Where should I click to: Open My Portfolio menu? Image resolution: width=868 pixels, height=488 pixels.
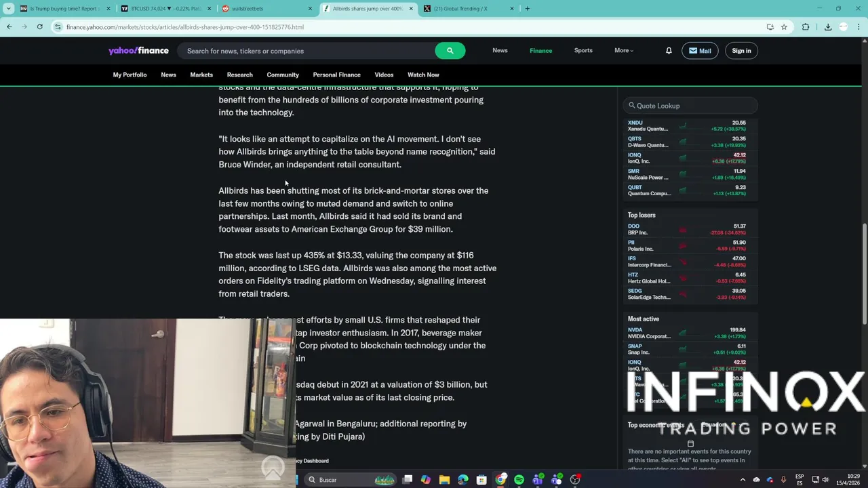point(130,75)
